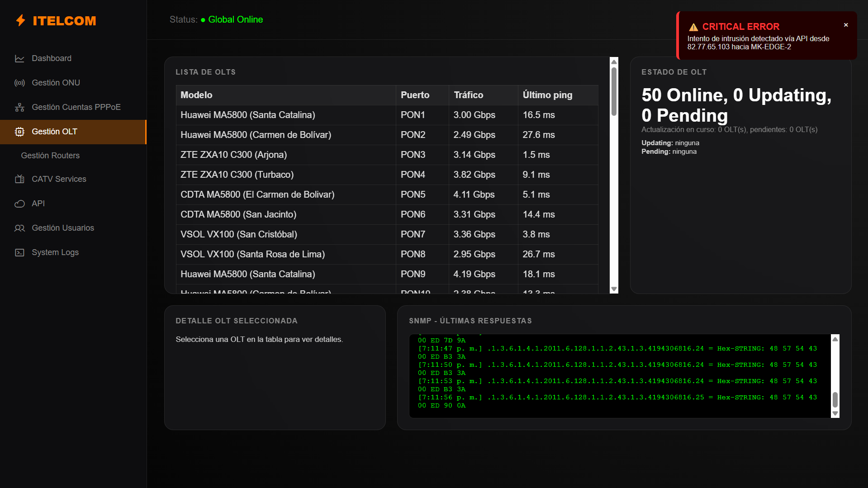Screen dimensions: 868x488
Task: Click the warning triangle in Critical Error alert
Action: pos(693,27)
